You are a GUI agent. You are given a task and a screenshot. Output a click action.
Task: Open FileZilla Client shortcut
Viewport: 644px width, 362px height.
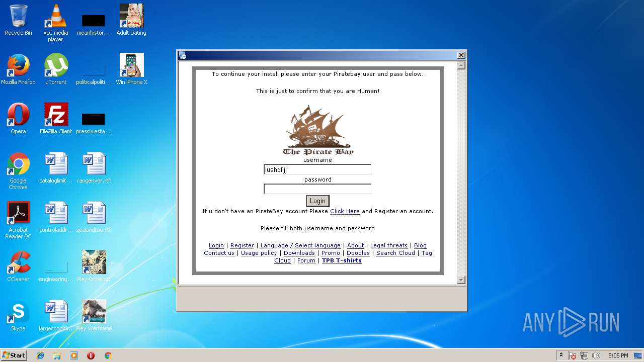[55, 119]
